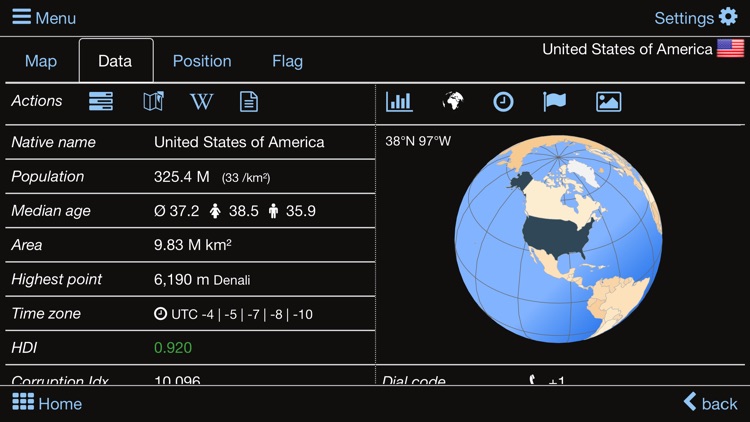The height and width of the screenshot is (422, 750).
Task: Click the Home grid icon
Action: (23, 402)
